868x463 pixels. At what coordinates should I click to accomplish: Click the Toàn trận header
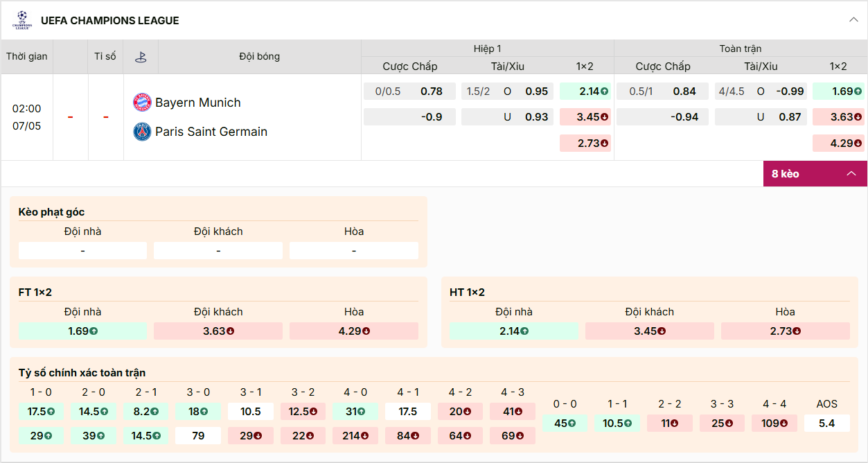741,49
